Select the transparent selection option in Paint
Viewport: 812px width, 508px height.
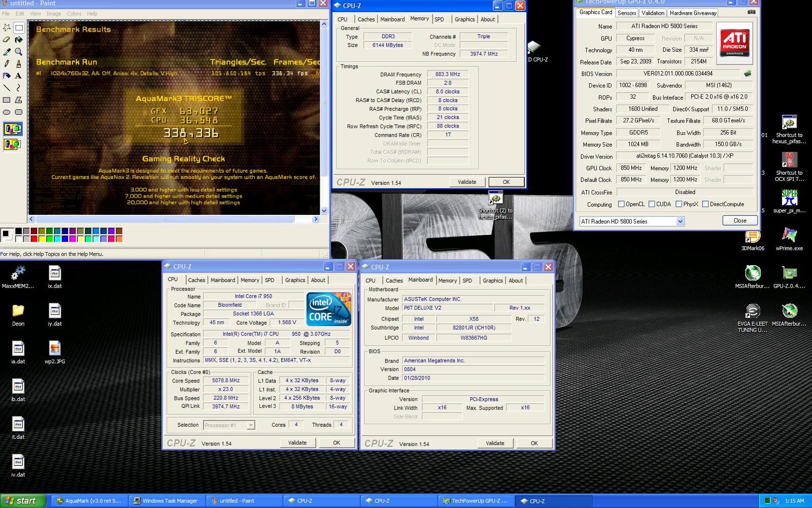[x=13, y=144]
